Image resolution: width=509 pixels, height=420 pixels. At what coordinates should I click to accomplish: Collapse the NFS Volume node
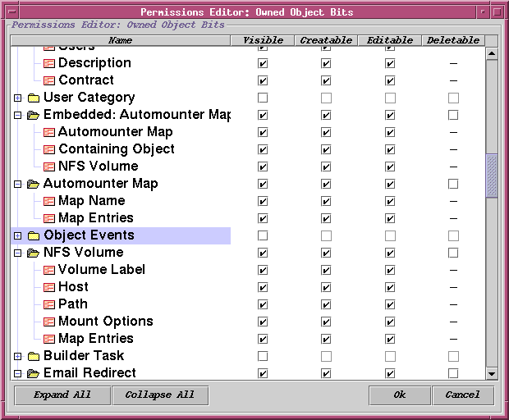click(x=18, y=253)
